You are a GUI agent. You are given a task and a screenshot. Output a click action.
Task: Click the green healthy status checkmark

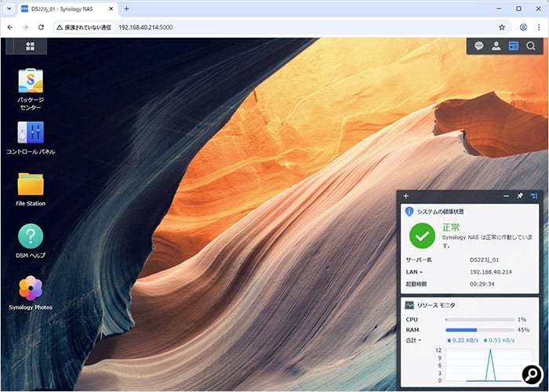point(422,235)
